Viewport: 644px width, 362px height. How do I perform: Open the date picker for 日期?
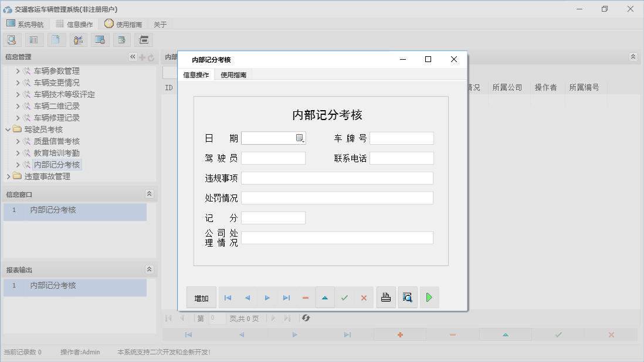300,138
